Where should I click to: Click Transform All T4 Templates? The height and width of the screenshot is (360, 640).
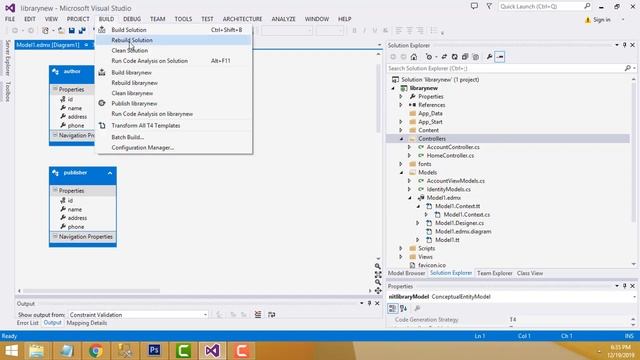click(174, 126)
